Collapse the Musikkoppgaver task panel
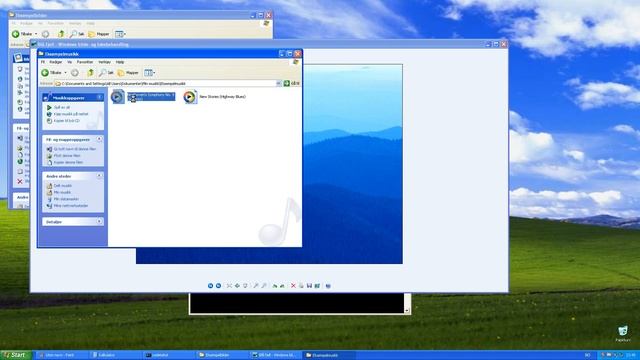The image size is (640, 360). click(100, 97)
